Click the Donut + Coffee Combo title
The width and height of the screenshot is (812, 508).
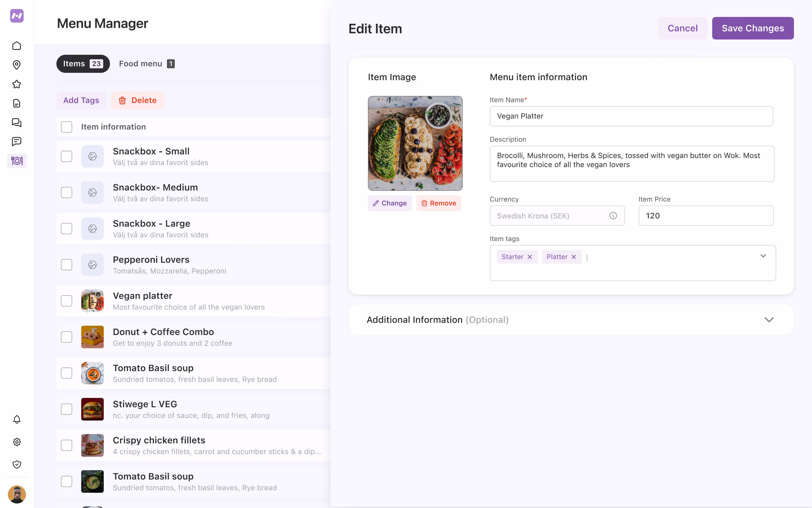pyautogui.click(x=163, y=332)
